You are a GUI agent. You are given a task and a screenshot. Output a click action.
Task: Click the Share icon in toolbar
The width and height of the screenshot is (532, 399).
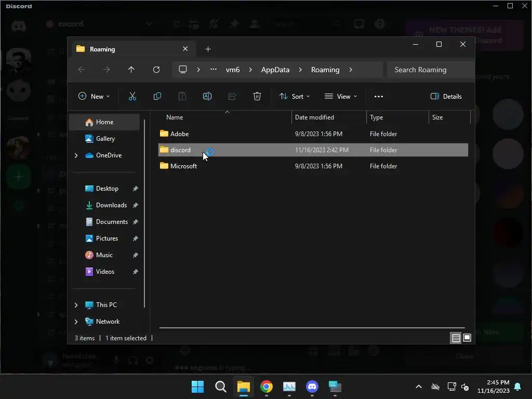pyautogui.click(x=232, y=96)
